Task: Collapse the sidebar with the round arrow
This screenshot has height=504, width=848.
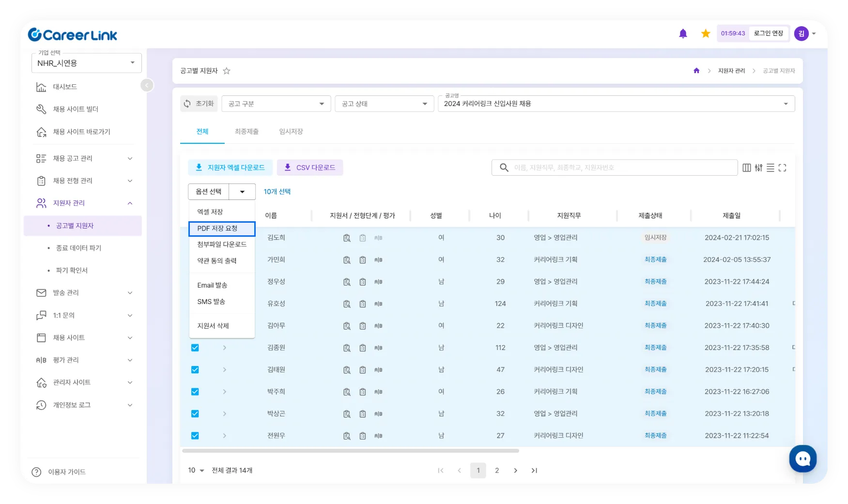Action: coord(147,85)
